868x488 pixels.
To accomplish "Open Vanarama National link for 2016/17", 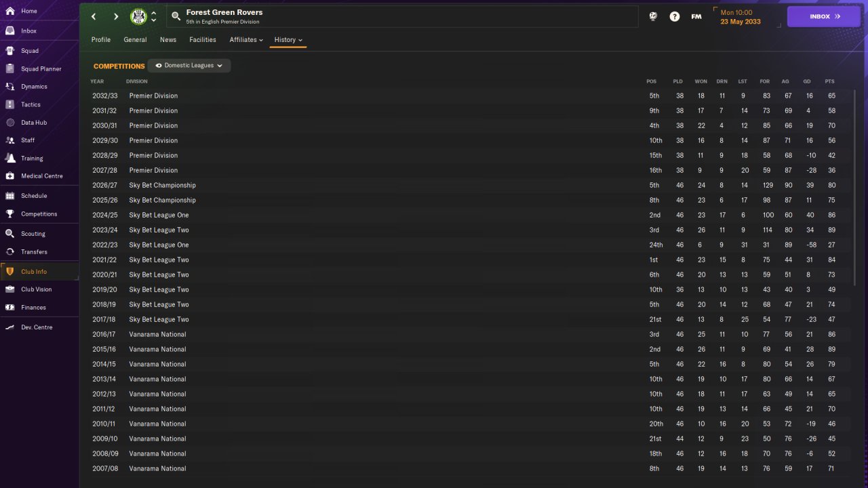I will pyautogui.click(x=157, y=335).
